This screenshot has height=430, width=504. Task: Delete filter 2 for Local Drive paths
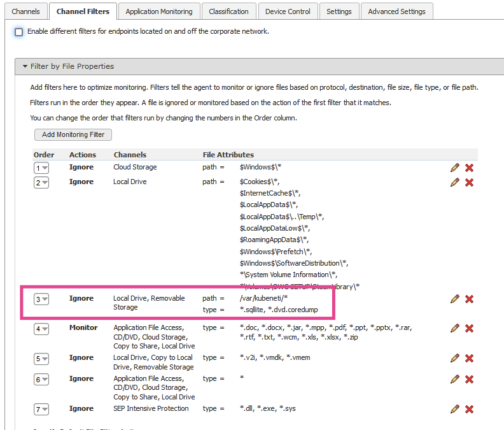469,182
